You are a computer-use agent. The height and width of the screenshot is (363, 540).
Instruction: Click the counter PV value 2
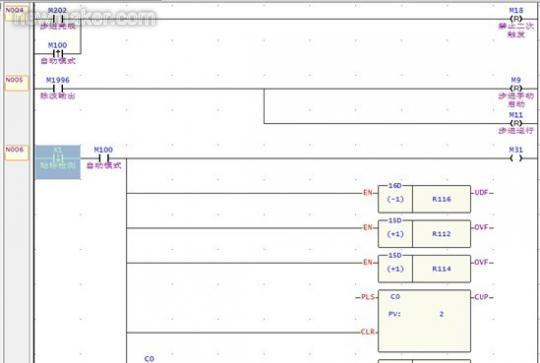click(441, 314)
